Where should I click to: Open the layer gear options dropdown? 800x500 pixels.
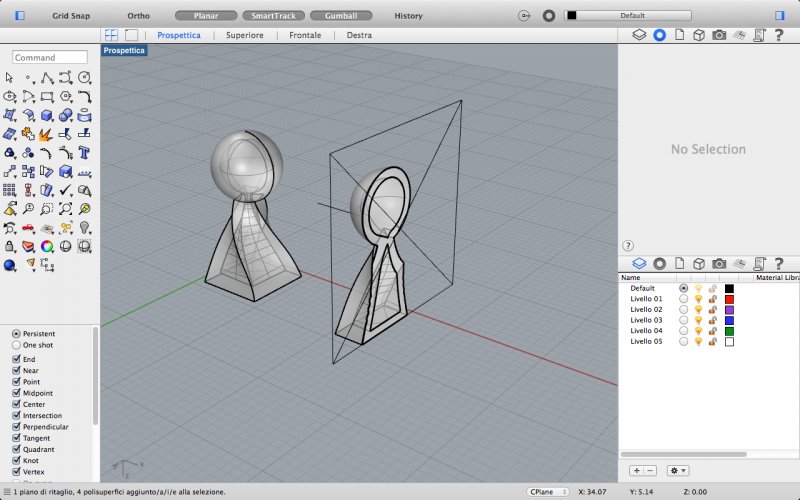pos(679,470)
